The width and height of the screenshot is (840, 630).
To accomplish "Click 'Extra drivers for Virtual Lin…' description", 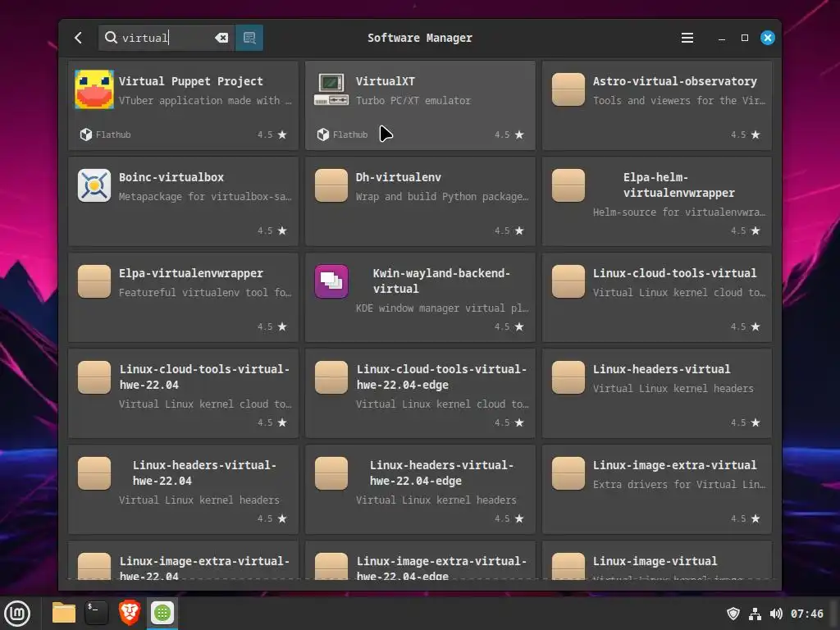I will coord(678,484).
